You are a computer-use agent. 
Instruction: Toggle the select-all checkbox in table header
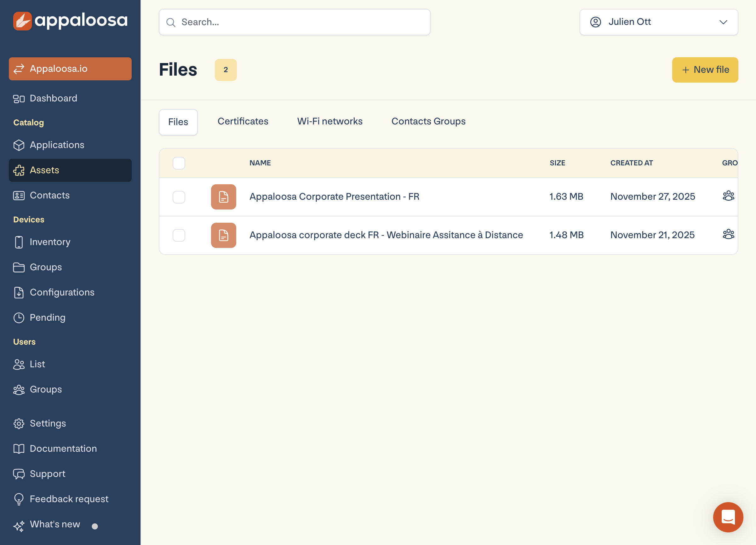coord(179,163)
